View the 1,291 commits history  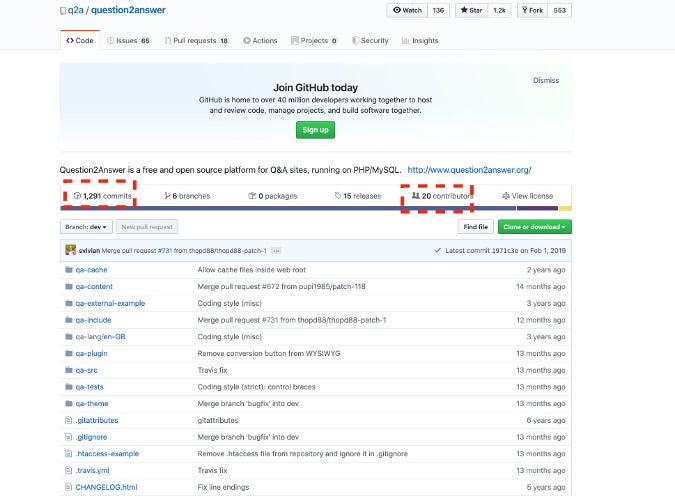point(102,196)
